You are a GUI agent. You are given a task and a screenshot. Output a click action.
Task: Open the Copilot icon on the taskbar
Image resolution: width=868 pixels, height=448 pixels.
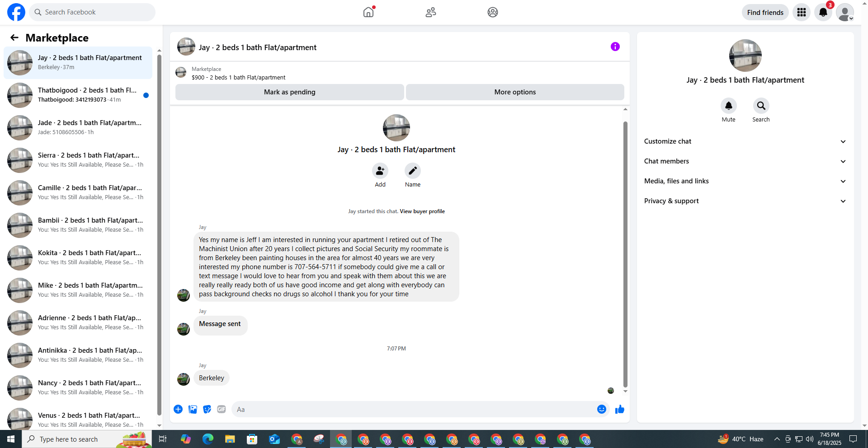186,439
